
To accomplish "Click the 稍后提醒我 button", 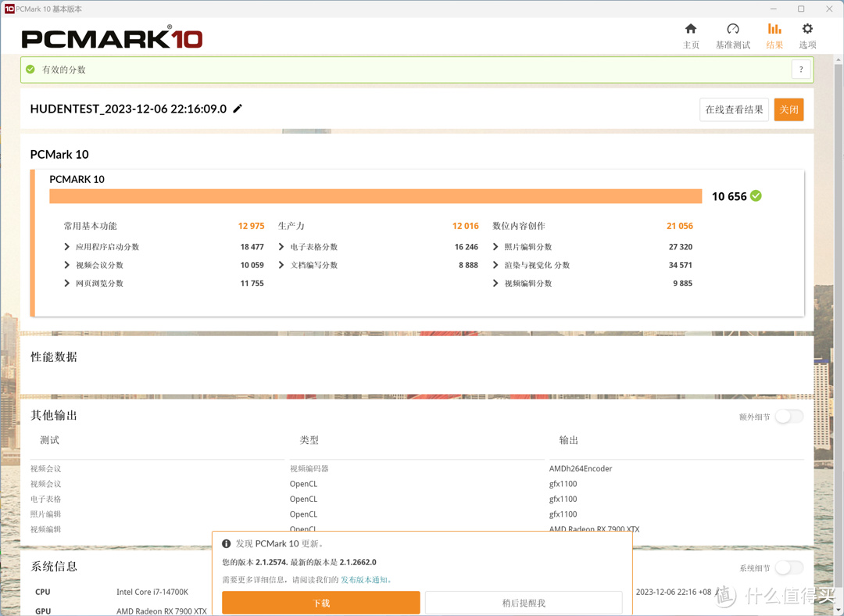I will (x=523, y=603).
